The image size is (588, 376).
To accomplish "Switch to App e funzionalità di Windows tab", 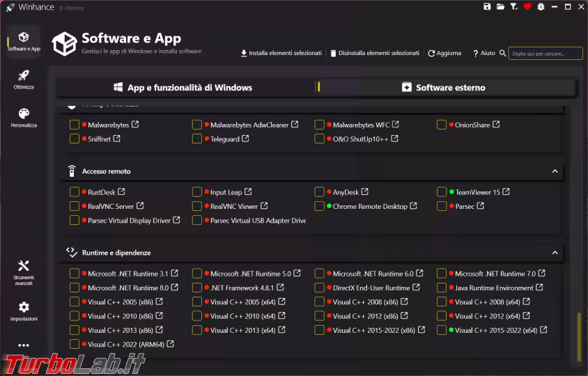I will 183,88.
